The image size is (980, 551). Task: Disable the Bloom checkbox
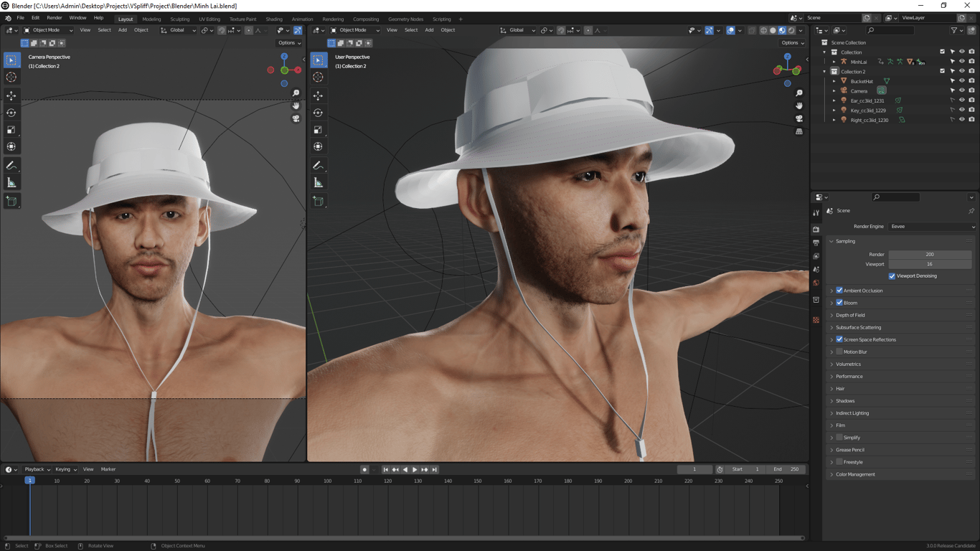point(839,303)
